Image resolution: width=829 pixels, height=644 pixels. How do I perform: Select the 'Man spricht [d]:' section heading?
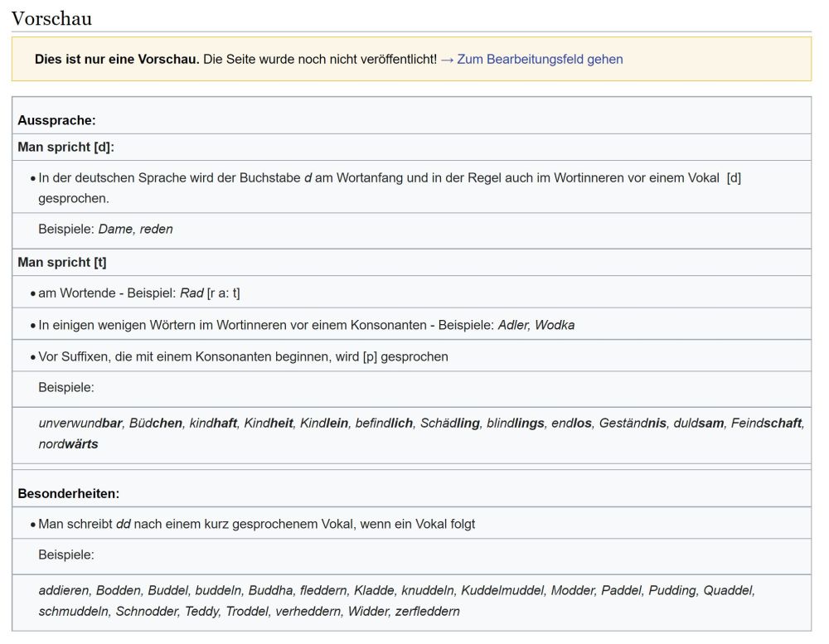65,147
